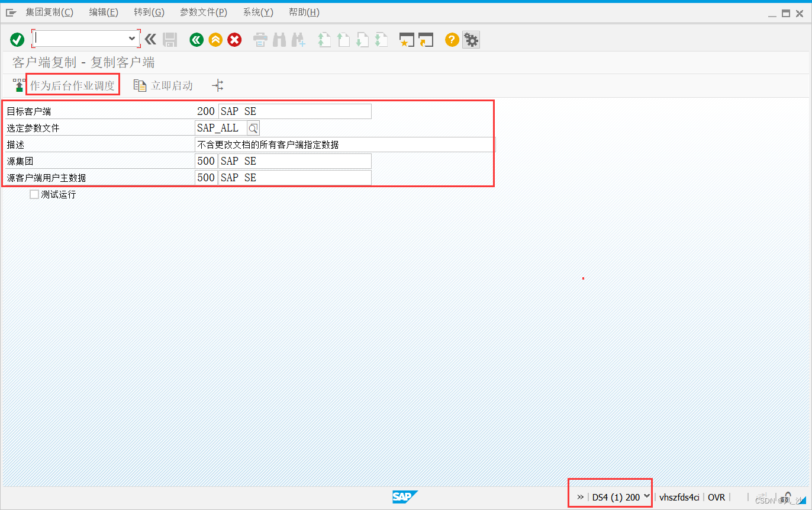Viewport: 812px width, 510px height.
Task: Open Customize Local Layout gear icon
Action: coord(471,40)
